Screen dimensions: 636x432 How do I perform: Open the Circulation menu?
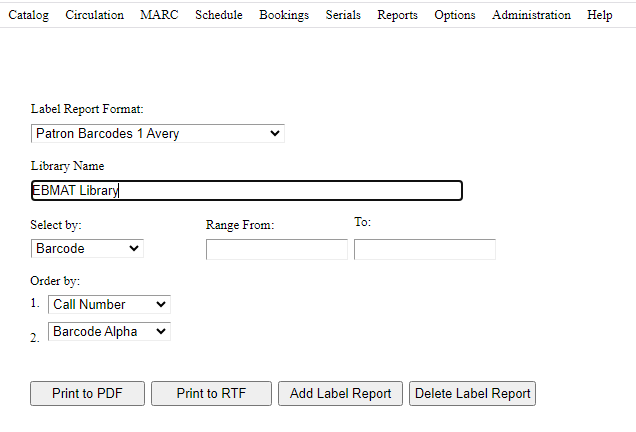tap(94, 15)
